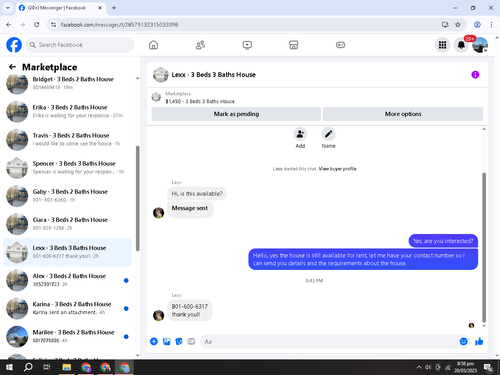Switch to the Messenger Facebook tab

61,8
